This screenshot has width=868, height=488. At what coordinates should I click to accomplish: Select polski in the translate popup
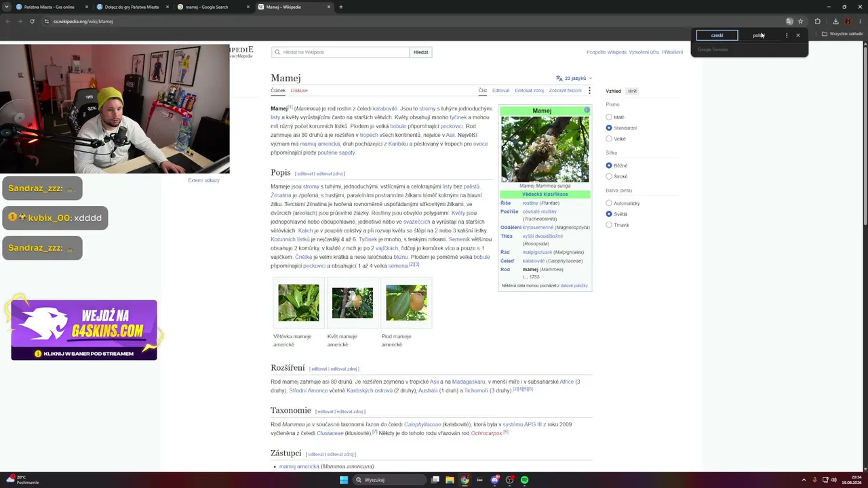[758, 35]
